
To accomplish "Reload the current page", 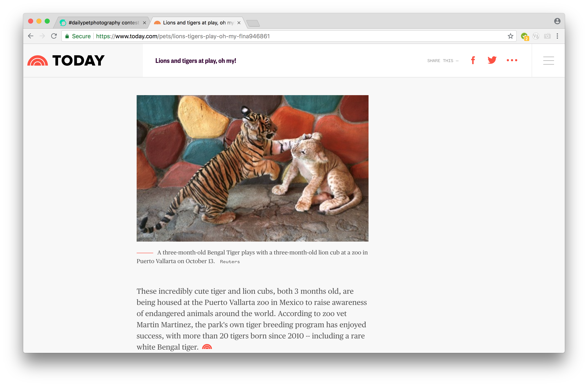I will [54, 36].
